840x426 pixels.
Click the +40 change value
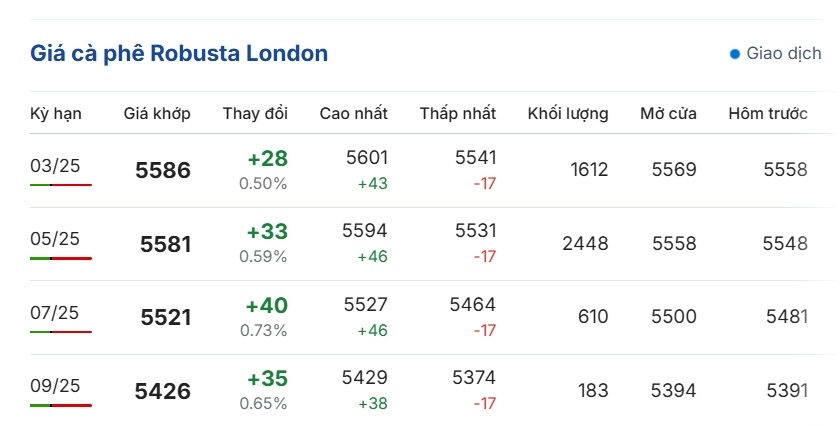[267, 305]
